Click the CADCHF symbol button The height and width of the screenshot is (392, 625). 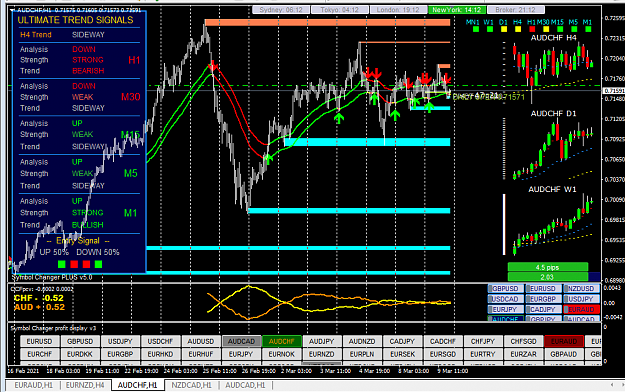click(443, 341)
